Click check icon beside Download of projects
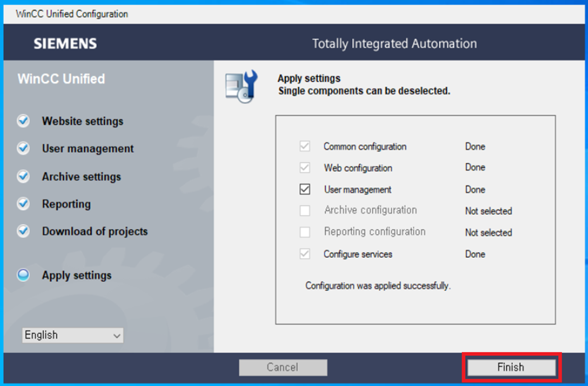 [x=23, y=231]
